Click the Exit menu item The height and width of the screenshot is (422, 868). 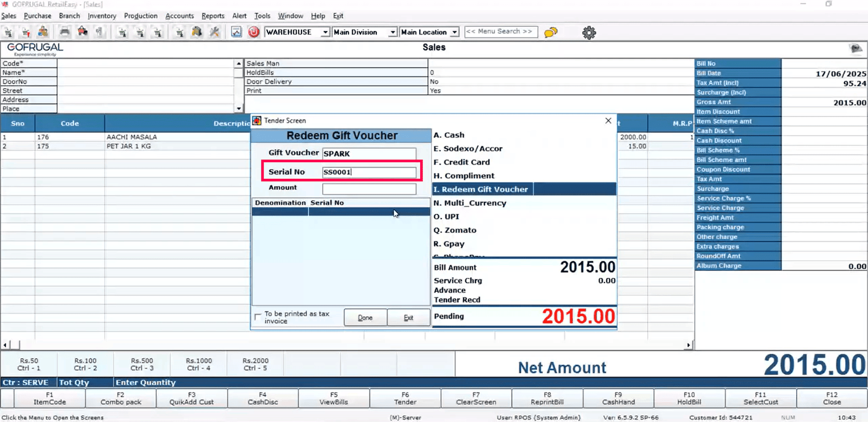point(338,16)
